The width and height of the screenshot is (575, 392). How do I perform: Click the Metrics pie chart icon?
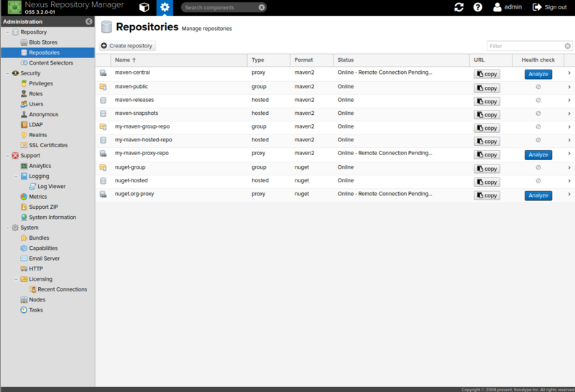(x=24, y=197)
